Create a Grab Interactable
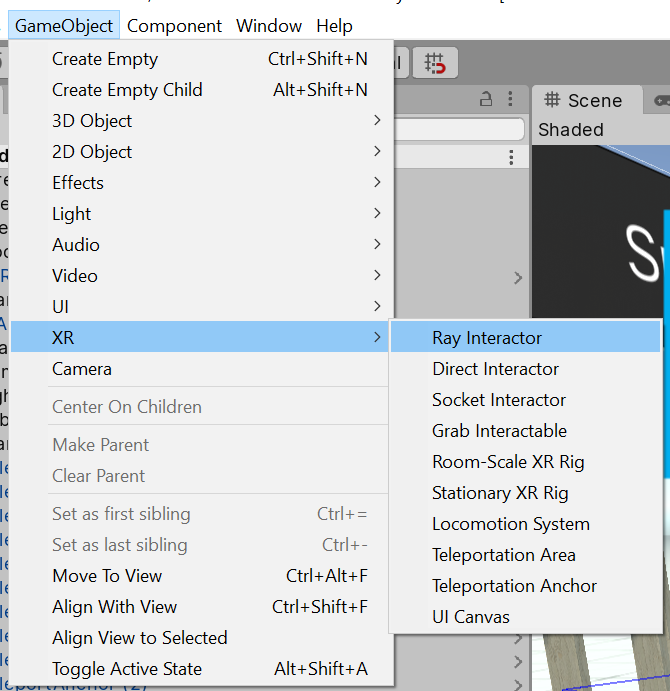The image size is (670, 691). click(525, 431)
